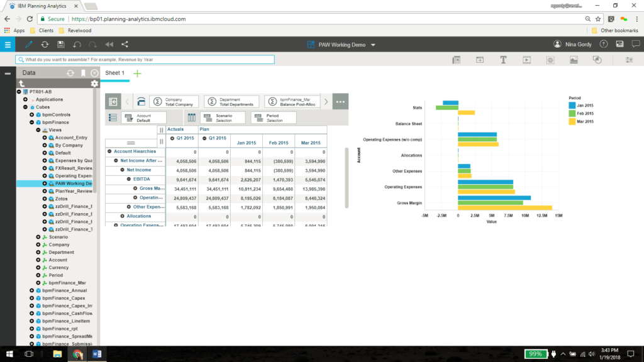Expand the Period dimension

coord(38,275)
